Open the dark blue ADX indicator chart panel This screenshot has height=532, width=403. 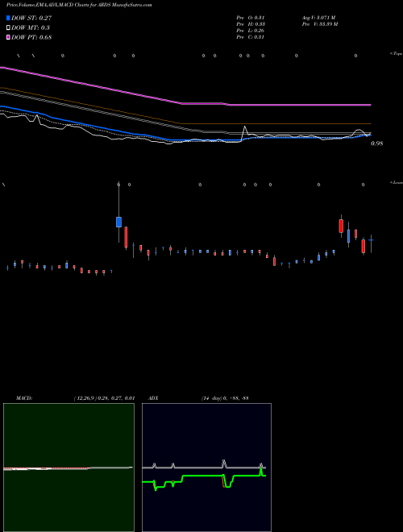click(206, 468)
